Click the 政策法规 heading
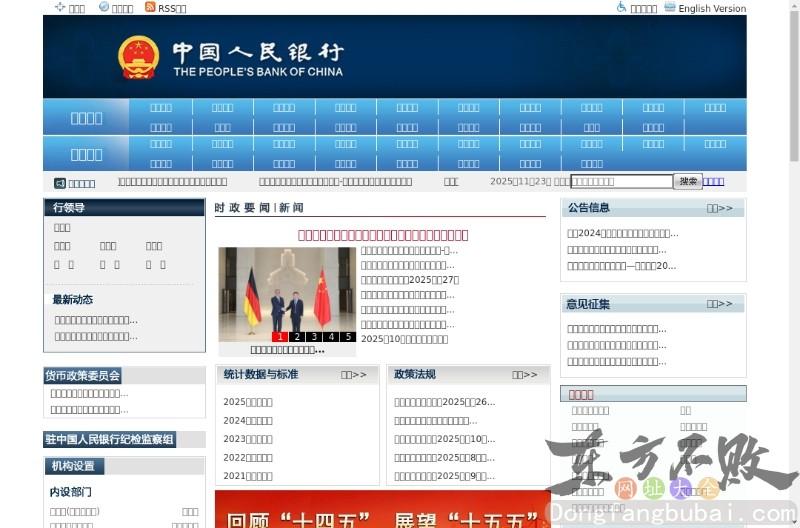 [x=415, y=374]
